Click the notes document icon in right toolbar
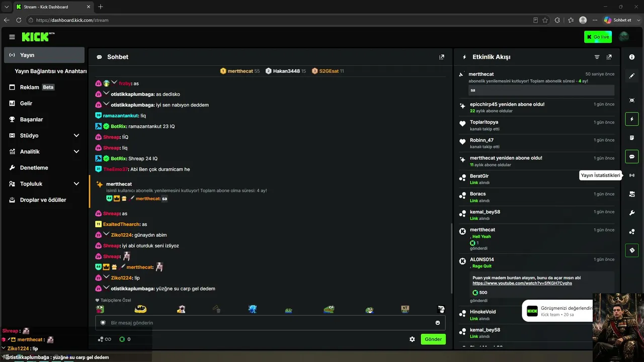 click(632, 138)
